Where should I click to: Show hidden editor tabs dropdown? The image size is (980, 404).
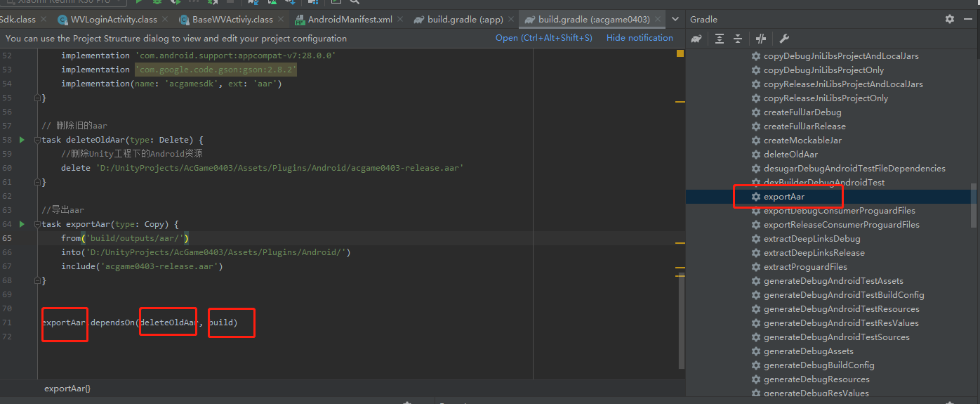coord(675,20)
